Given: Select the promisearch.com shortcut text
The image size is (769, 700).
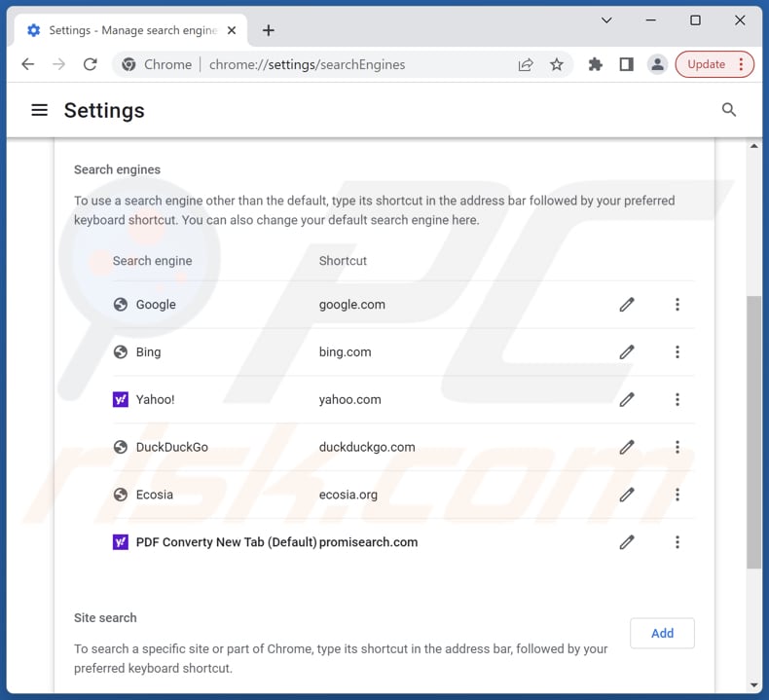Looking at the screenshot, I should point(368,542).
